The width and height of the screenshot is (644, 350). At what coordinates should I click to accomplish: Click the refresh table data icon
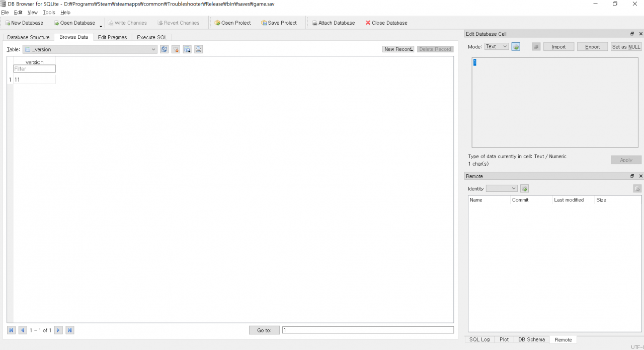coord(164,49)
